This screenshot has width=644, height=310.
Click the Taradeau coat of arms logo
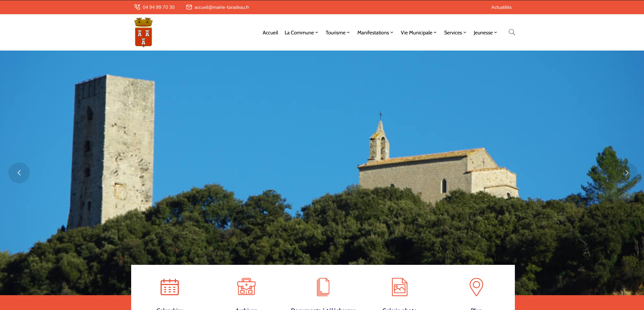coord(143,32)
